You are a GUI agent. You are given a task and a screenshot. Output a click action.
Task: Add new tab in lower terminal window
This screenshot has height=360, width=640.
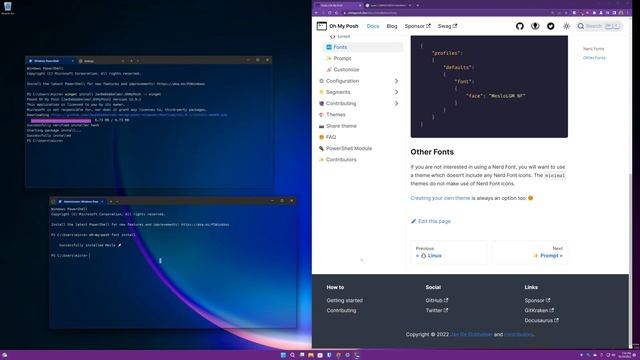(111, 202)
